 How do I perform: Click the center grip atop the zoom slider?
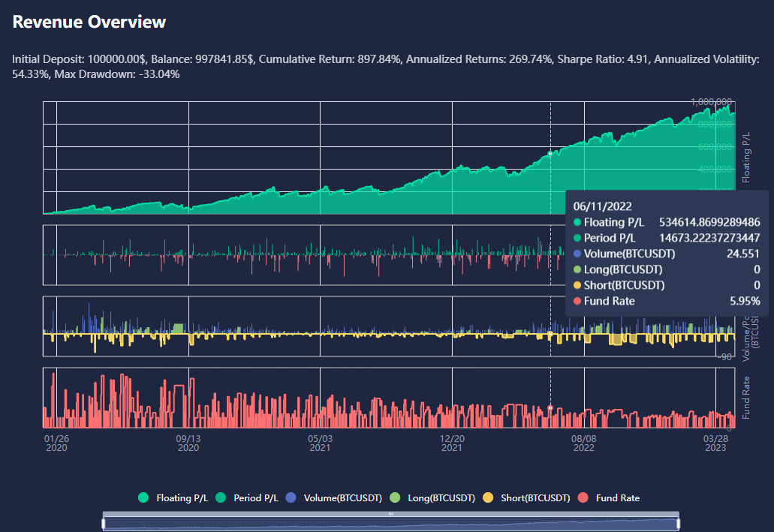(x=390, y=514)
